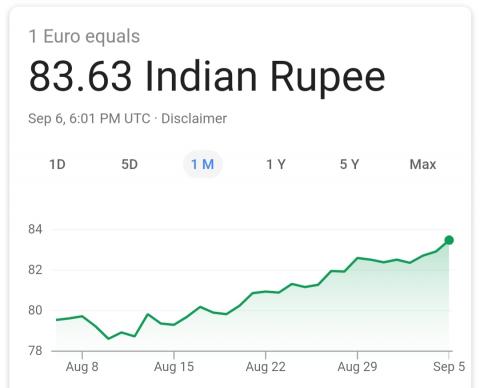This screenshot has height=388, width=480.
Task: Select the Max range tab
Action: [423, 164]
